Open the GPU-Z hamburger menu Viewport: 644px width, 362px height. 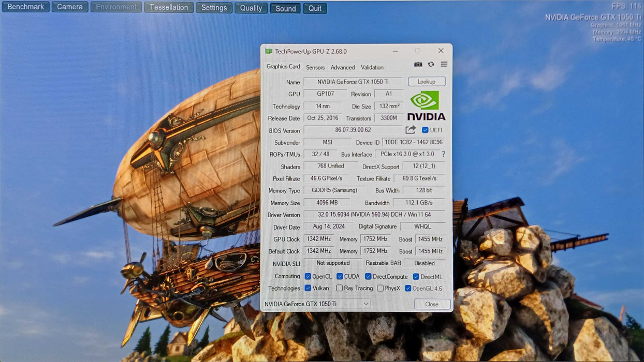pyautogui.click(x=444, y=64)
